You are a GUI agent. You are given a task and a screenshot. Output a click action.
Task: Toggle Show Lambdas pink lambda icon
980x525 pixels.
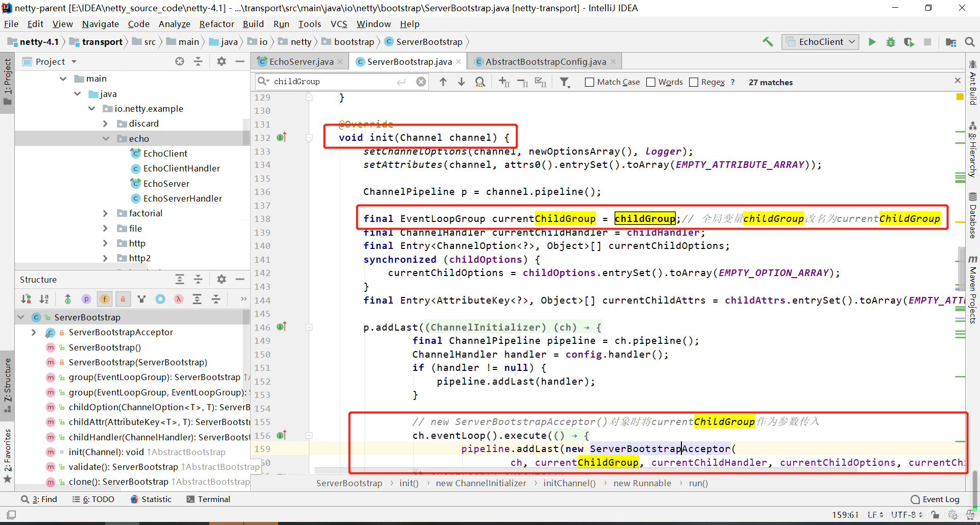[179, 299]
